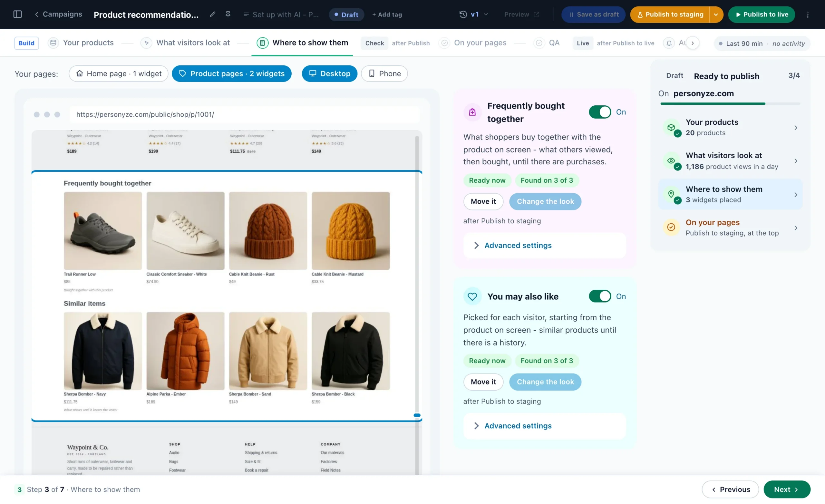Click the Live stage chip
This screenshot has width=825, height=504.
(x=583, y=43)
